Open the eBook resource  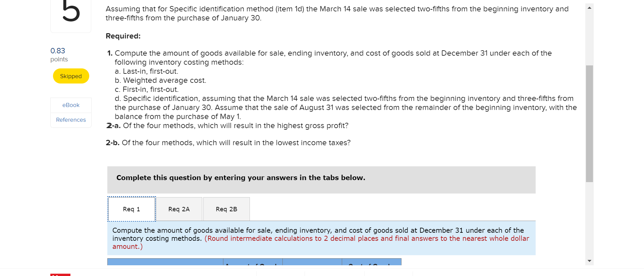pyautogui.click(x=71, y=105)
